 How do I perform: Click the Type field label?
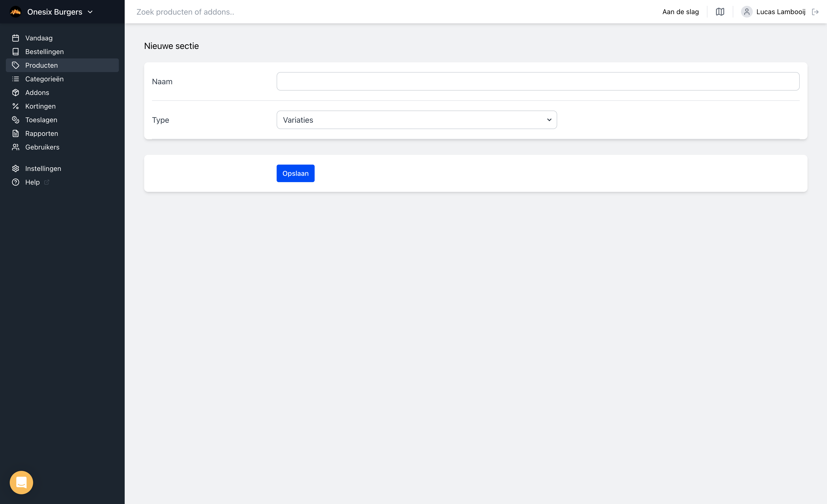pyautogui.click(x=160, y=120)
